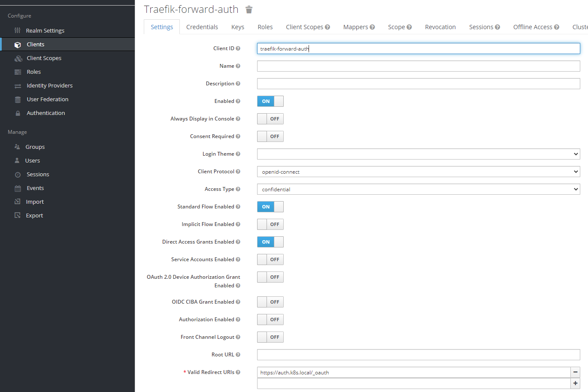This screenshot has width=588, height=392.
Task: Open Identity Providers in sidebar
Action: (50, 86)
